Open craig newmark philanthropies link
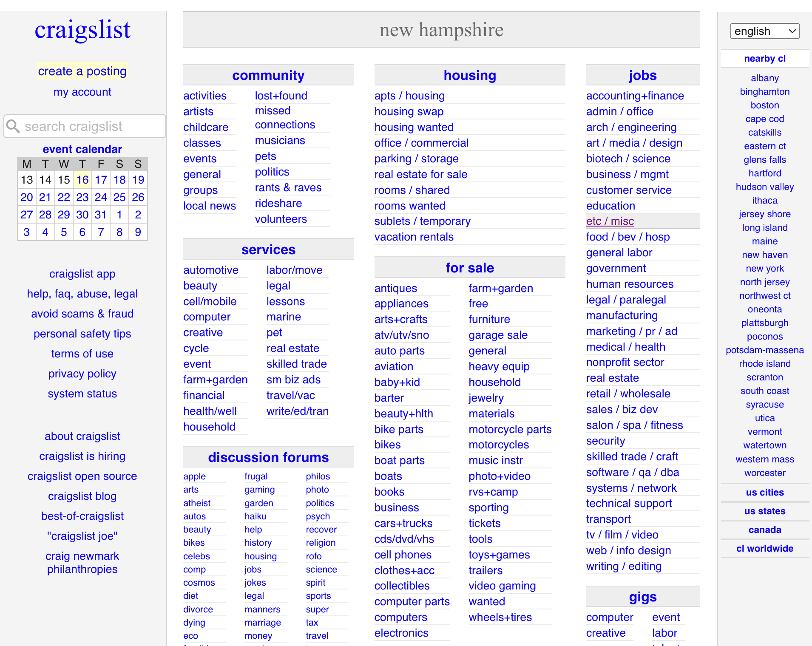The width and height of the screenshot is (812, 646). (82, 563)
